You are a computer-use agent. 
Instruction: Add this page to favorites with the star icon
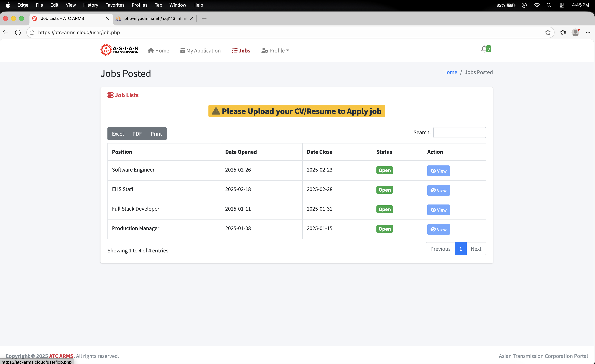[x=548, y=32]
